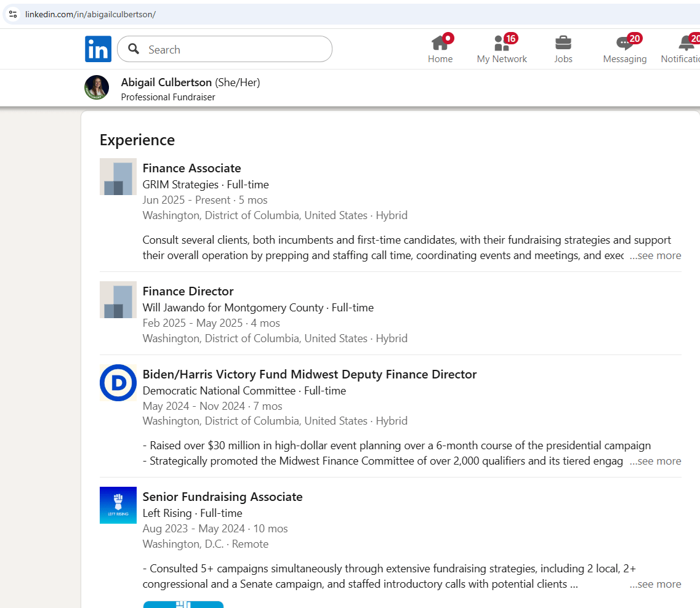
Task: Open My Network icon
Action: pyautogui.click(x=501, y=43)
